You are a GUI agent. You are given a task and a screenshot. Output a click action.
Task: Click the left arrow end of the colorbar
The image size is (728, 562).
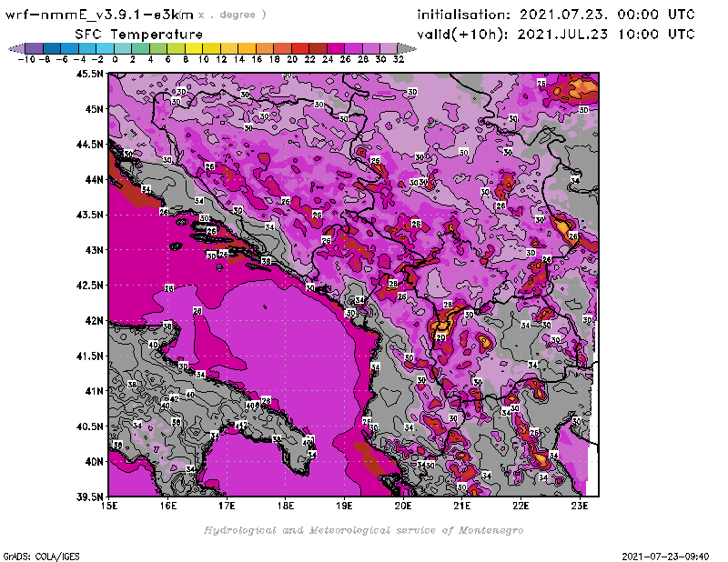coord(16,48)
